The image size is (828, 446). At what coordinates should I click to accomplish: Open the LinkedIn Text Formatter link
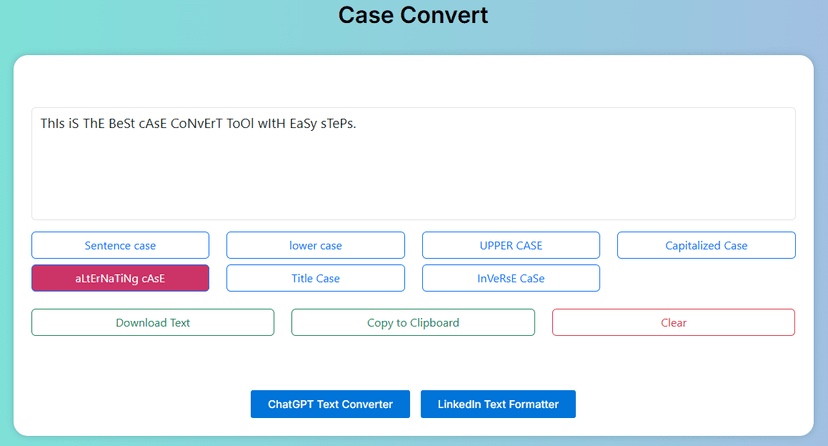[x=498, y=404]
